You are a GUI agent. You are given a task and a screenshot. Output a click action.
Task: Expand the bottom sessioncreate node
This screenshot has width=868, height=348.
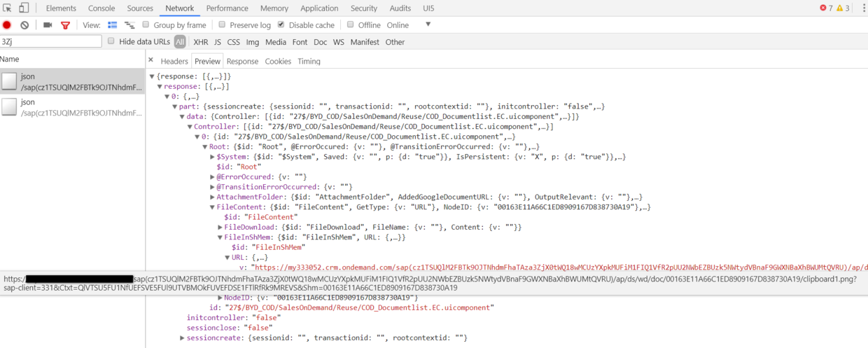183,338
